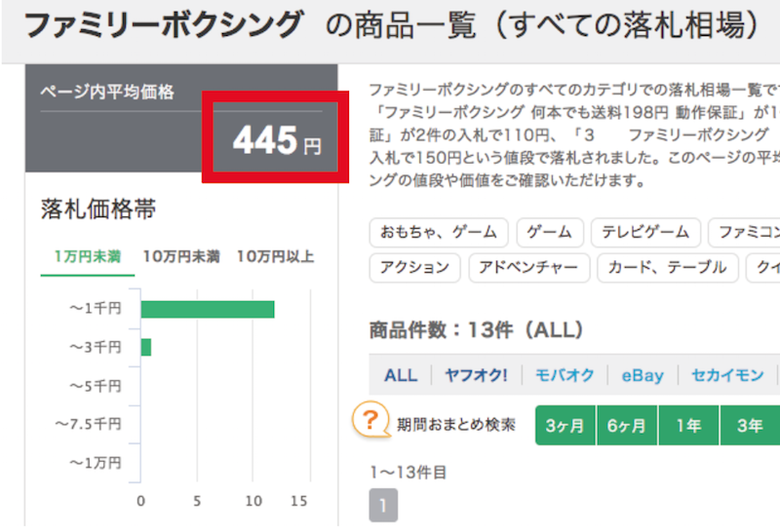Switch to the 10万円未満 tab
The height and width of the screenshot is (532, 780).
pyautogui.click(x=181, y=256)
